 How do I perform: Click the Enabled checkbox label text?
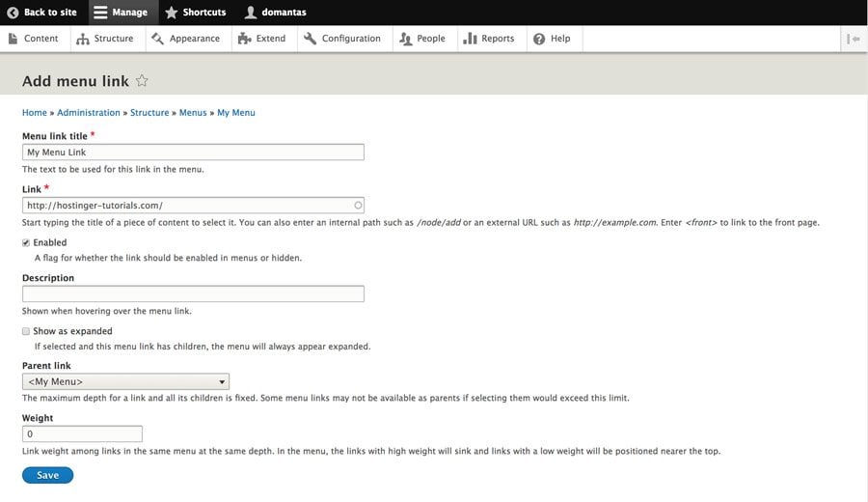(50, 242)
